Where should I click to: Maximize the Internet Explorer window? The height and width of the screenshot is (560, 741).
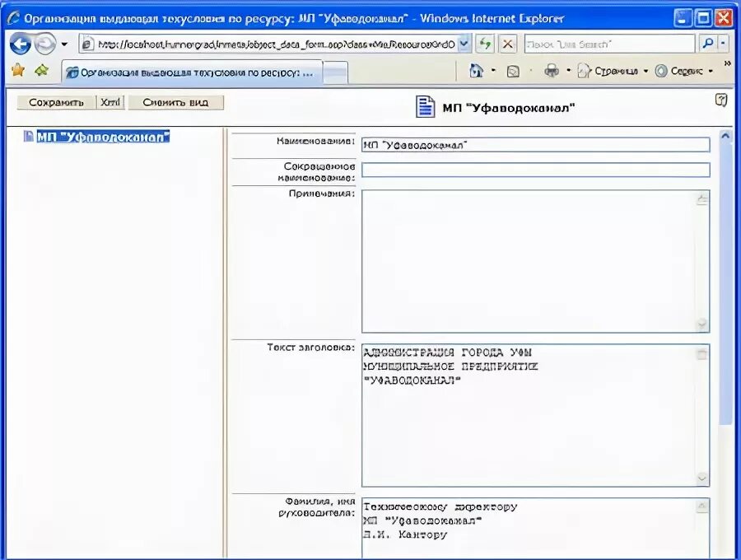click(704, 18)
